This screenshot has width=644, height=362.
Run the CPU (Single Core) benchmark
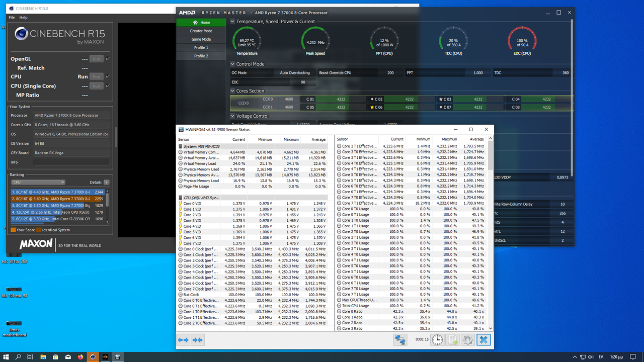97,86
